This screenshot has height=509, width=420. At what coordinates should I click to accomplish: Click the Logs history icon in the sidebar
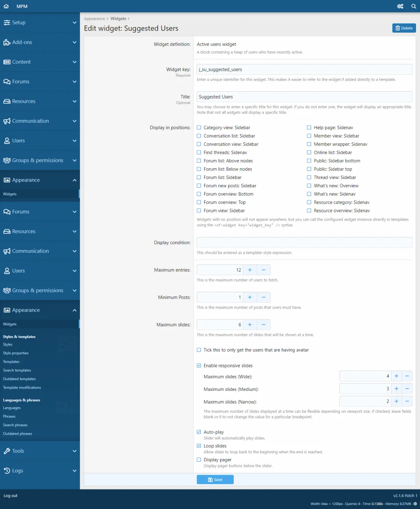(x=7, y=471)
